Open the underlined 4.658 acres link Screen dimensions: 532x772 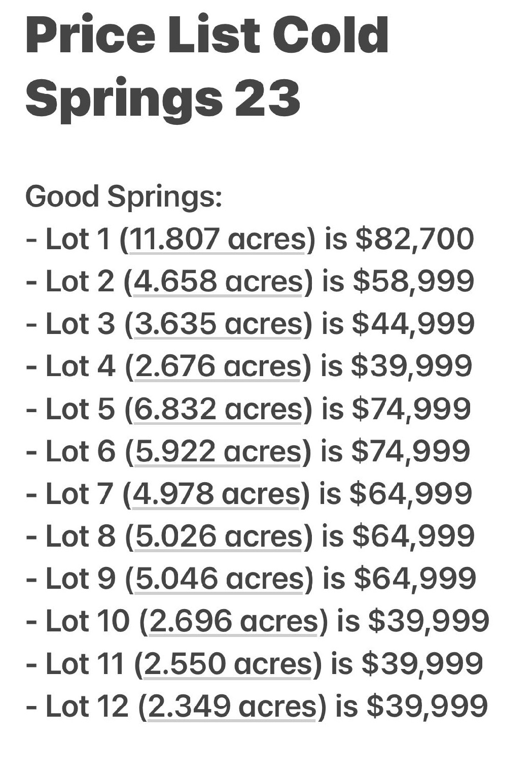pos(218,281)
